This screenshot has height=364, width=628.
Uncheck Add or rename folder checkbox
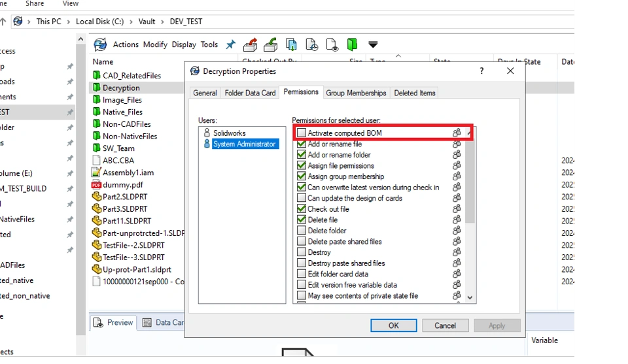click(x=302, y=154)
